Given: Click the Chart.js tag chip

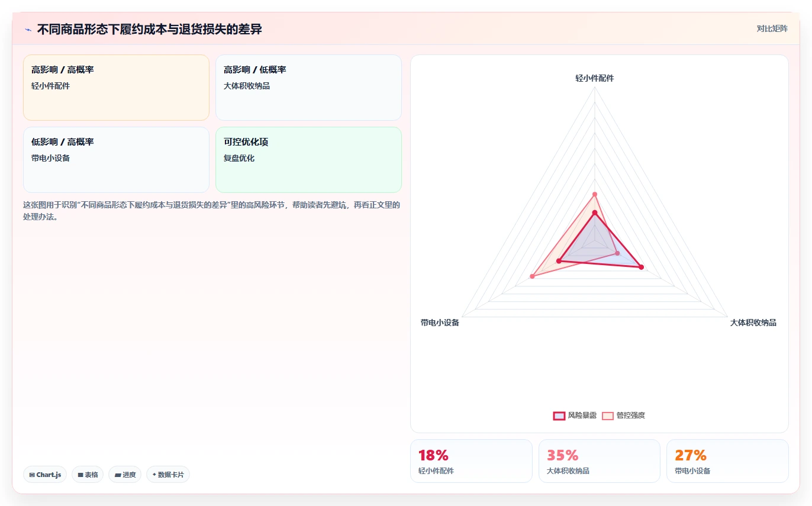Looking at the screenshot, I should (45, 475).
